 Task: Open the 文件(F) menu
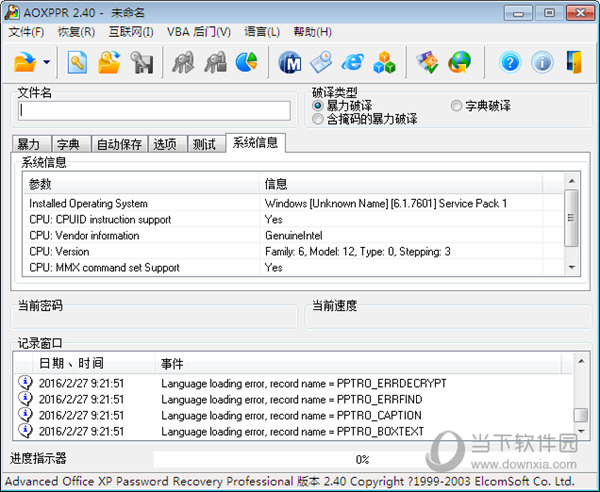click(26, 32)
